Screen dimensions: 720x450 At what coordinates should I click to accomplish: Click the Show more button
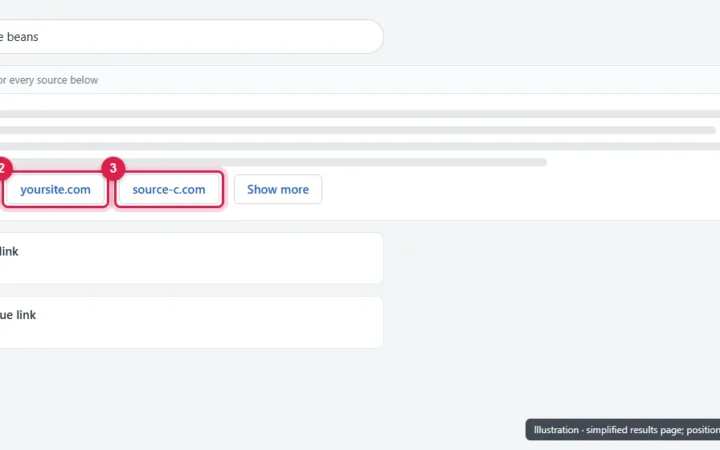click(x=278, y=189)
